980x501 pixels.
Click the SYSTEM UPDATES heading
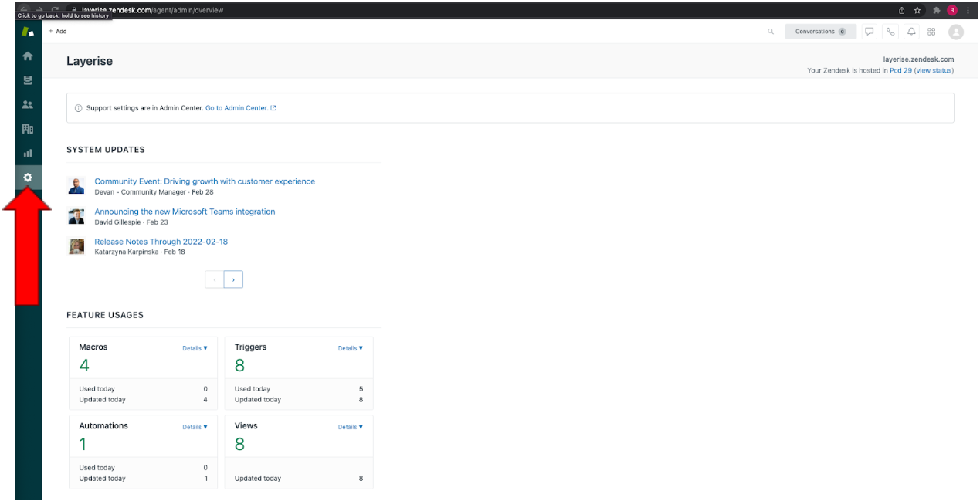(106, 150)
